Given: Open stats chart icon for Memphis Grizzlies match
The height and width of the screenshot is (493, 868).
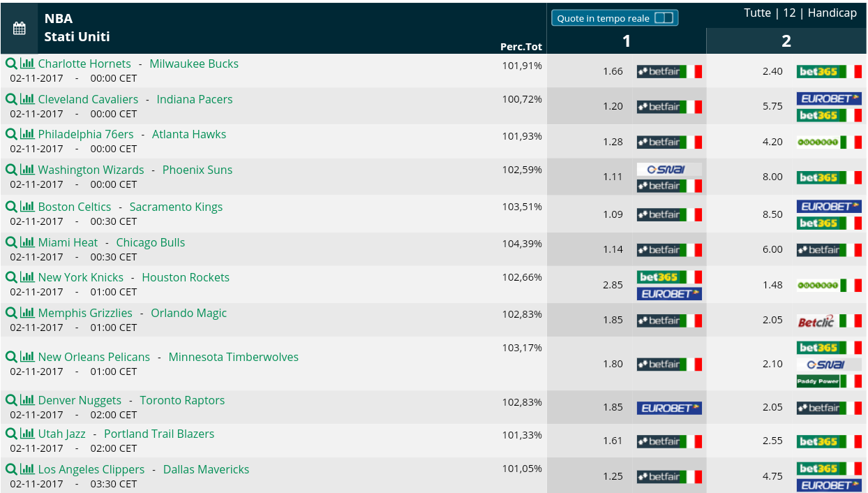Looking at the screenshot, I should 27,313.
